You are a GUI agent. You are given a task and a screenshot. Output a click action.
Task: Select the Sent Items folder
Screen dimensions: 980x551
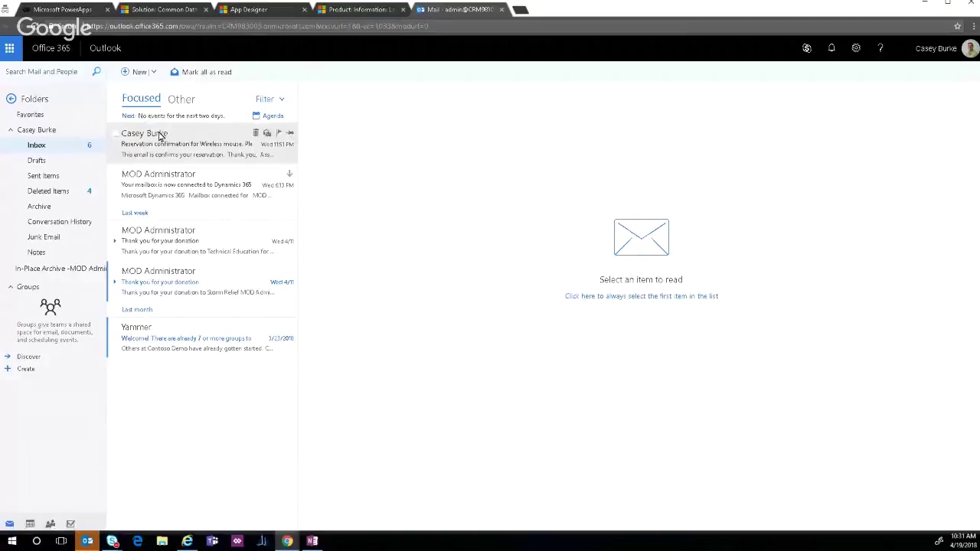[44, 176]
